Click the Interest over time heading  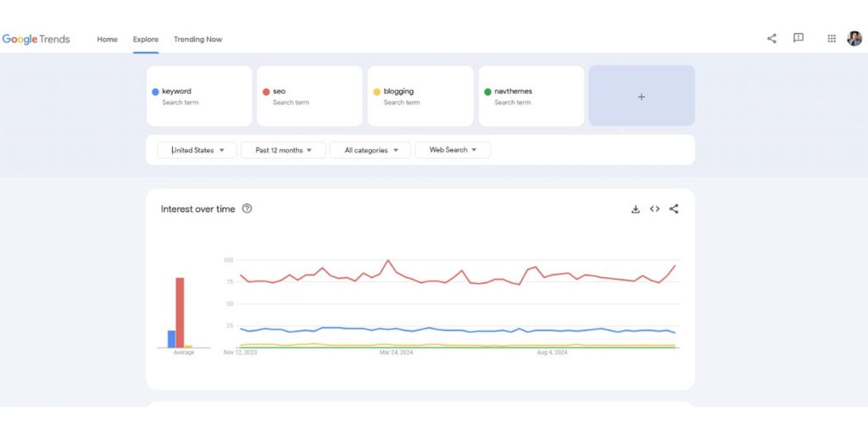click(x=198, y=209)
